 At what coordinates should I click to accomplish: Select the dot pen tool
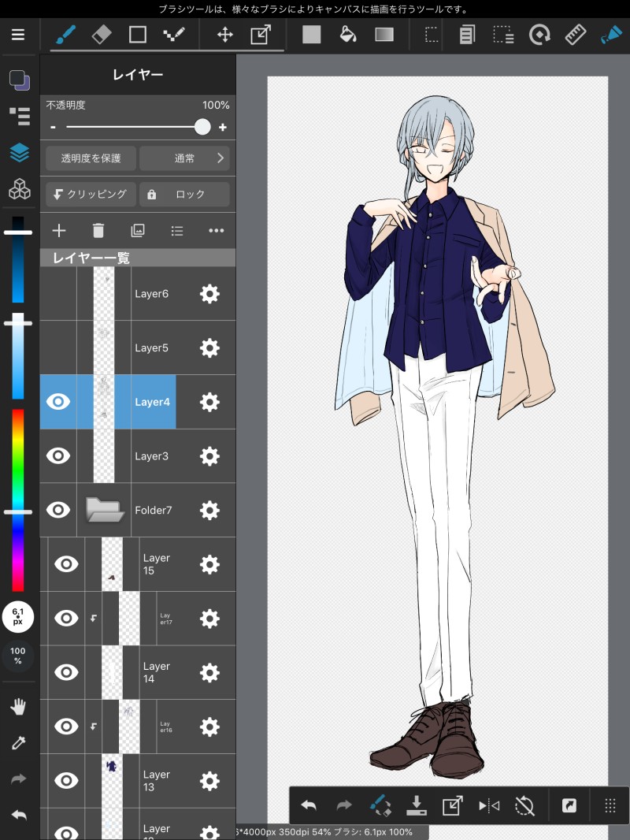173,35
